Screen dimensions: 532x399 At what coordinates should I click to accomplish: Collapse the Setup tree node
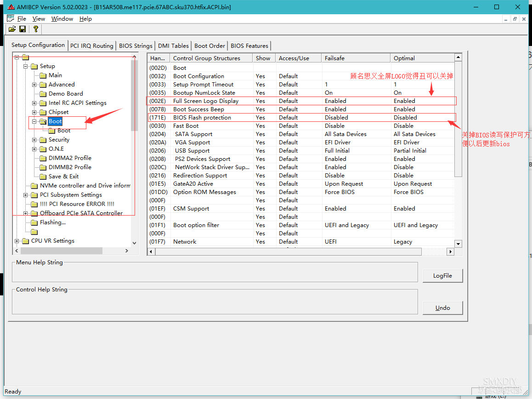(25, 66)
